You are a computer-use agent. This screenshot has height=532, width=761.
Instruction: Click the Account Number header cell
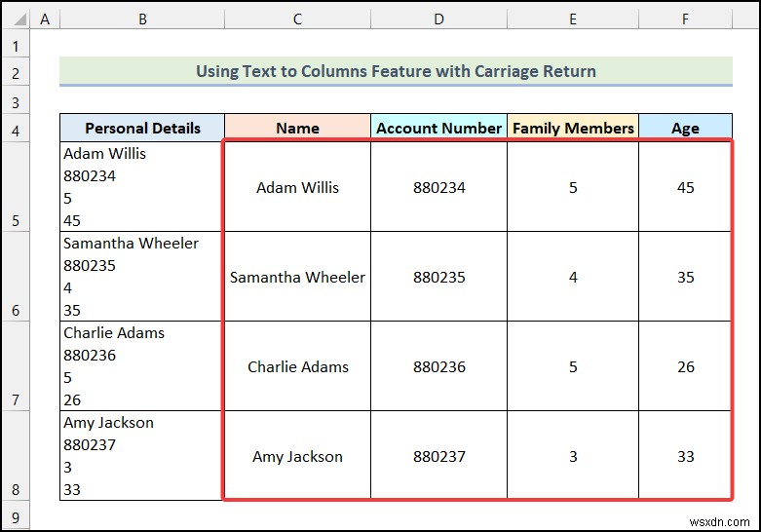point(438,129)
